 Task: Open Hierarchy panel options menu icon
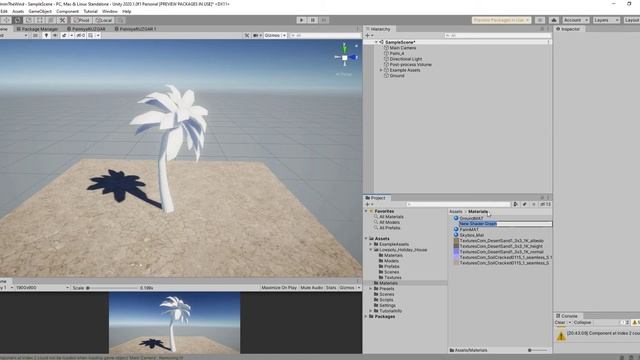coord(549,29)
